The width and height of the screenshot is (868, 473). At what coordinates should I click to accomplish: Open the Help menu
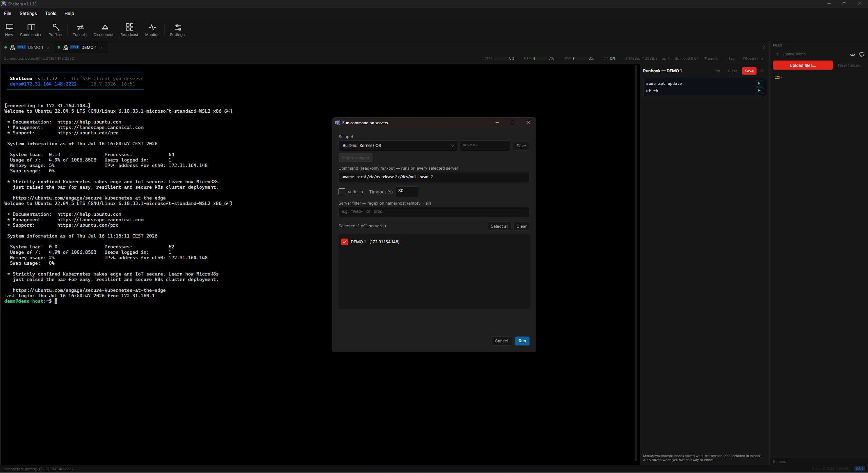click(69, 13)
